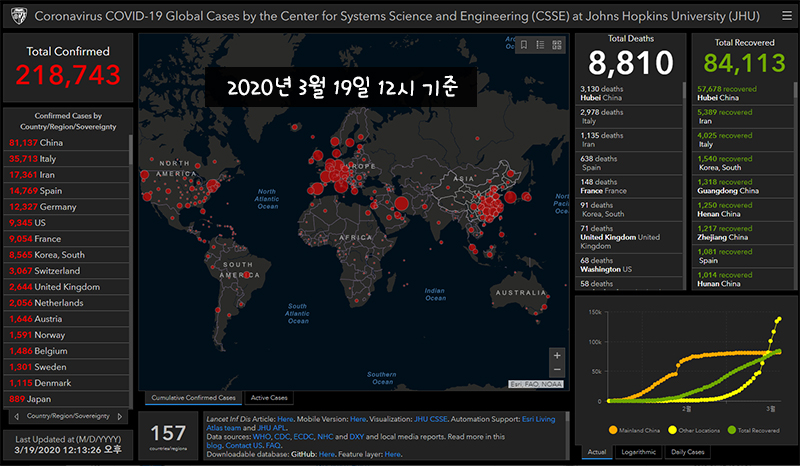The image size is (800, 466).
Task: Switch to Active Cases tab
Action: point(269,398)
